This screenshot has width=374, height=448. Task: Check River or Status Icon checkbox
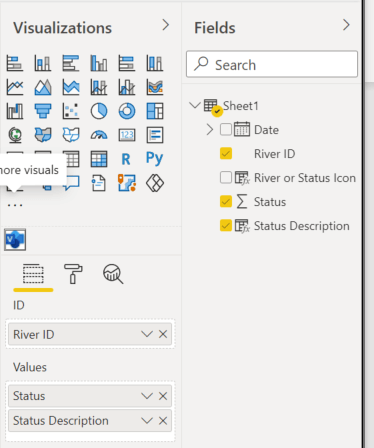tap(226, 177)
